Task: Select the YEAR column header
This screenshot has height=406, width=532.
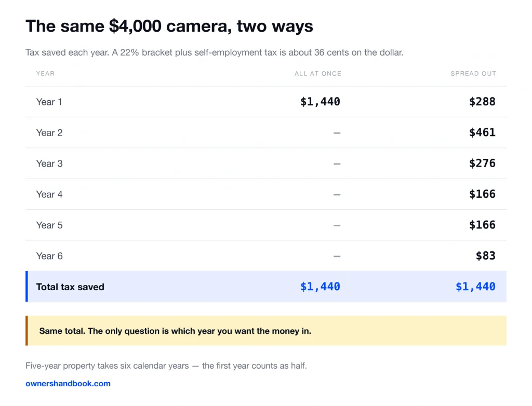Action: click(45, 74)
